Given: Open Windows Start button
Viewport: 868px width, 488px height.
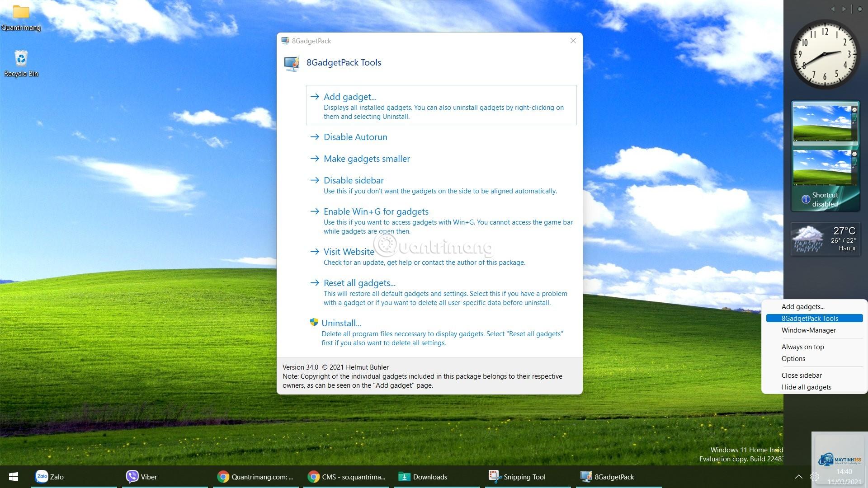Looking at the screenshot, I should point(14,477).
